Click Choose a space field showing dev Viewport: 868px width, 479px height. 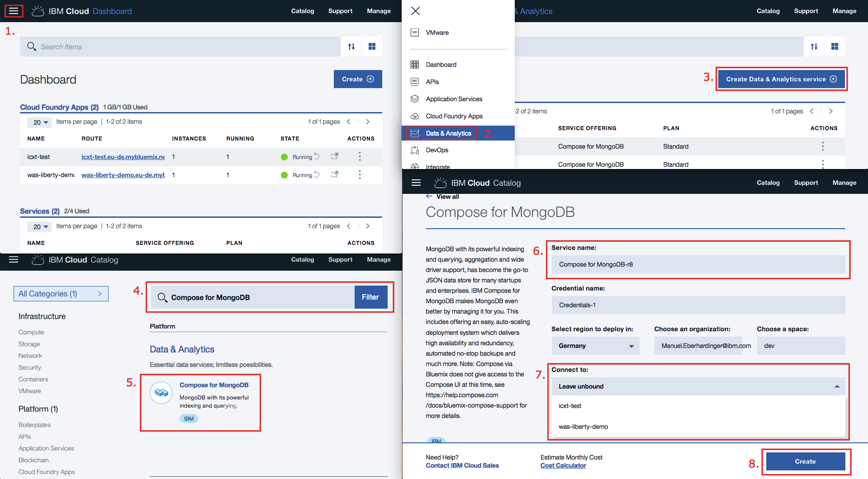801,346
